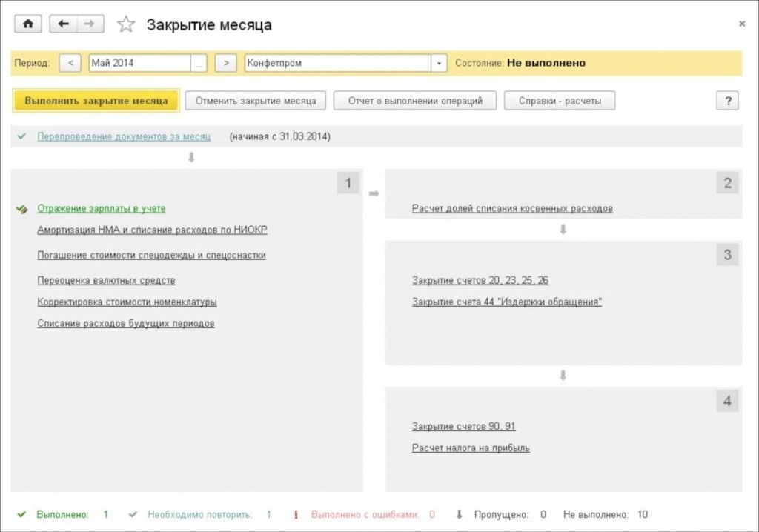Open Погашение стоимости спецодежды link
Viewport: 759px width, 532px height.
[x=151, y=255]
